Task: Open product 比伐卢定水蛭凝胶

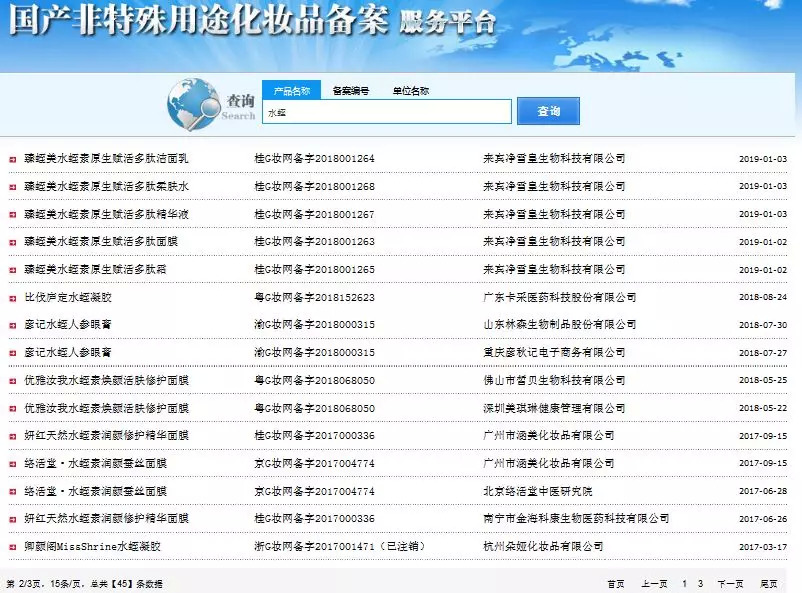Action: [68, 297]
